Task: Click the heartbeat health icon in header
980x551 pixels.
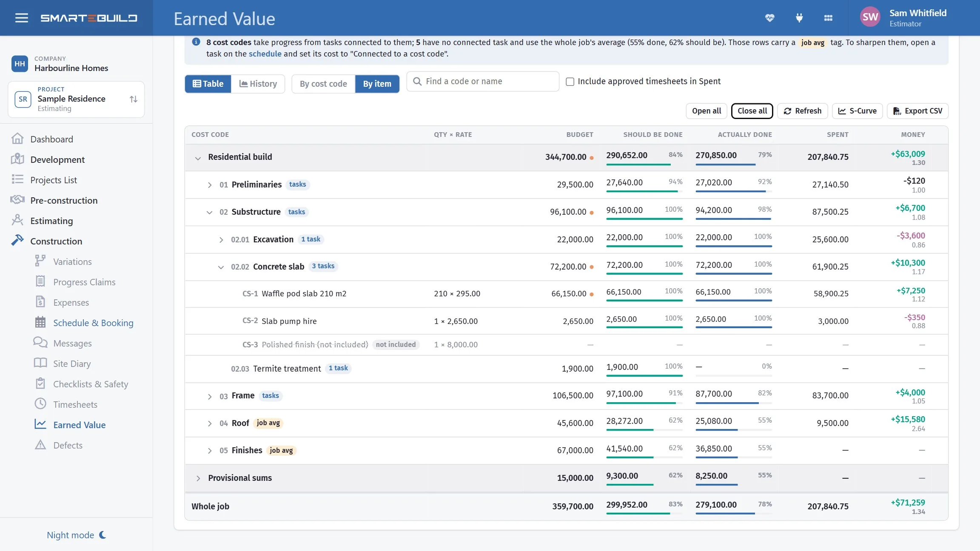Action: point(769,18)
